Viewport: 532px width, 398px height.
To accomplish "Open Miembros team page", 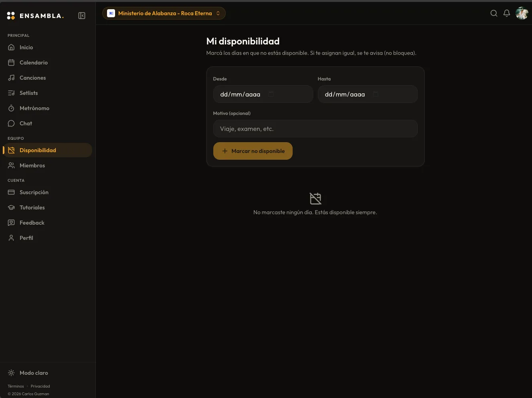I will pyautogui.click(x=48, y=165).
